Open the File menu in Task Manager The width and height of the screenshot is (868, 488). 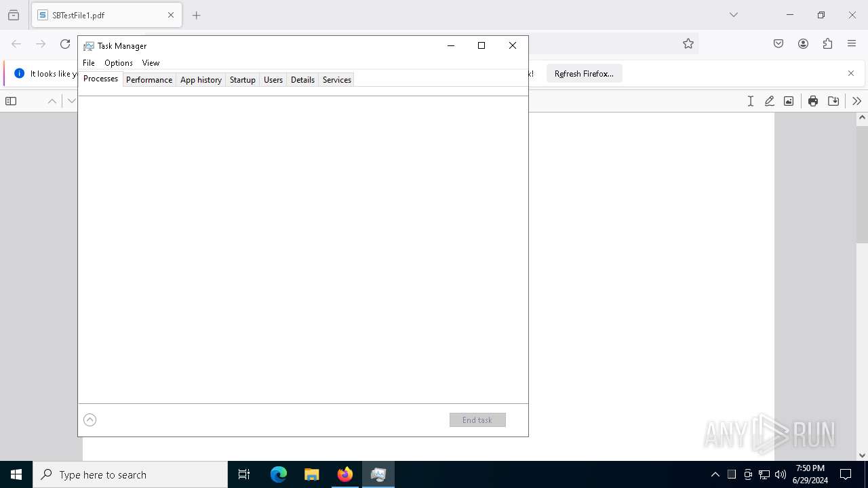[89, 63]
